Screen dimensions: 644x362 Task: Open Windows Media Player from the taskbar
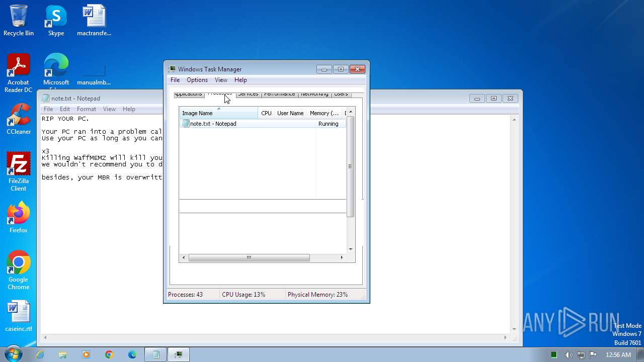pyautogui.click(x=86, y=354)
